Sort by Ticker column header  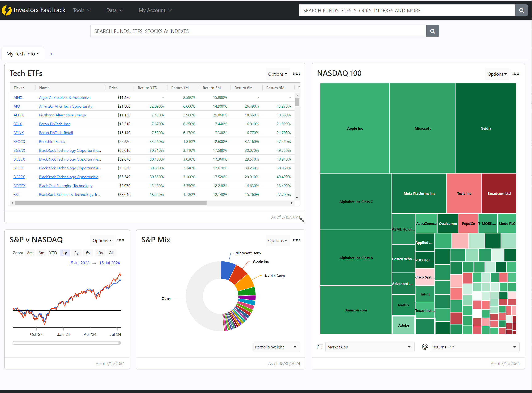coord(19,88)
